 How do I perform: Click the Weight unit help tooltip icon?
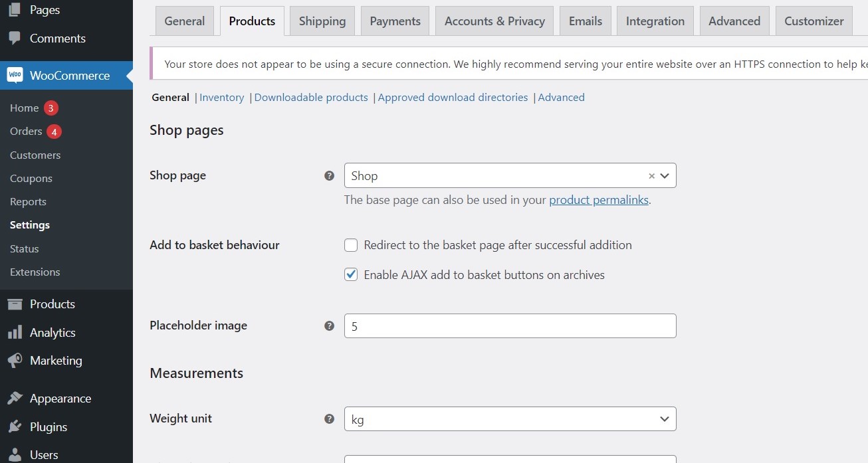tap(329, 419)
